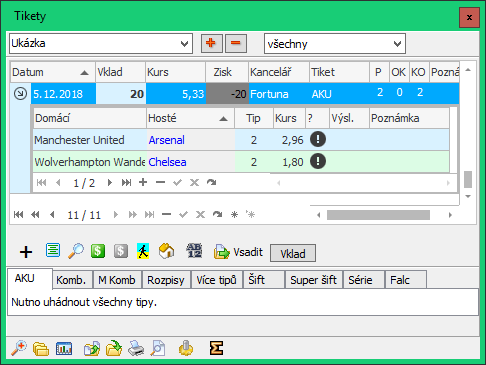Add a match with the nested navigator plus

(x=143, y=182)
